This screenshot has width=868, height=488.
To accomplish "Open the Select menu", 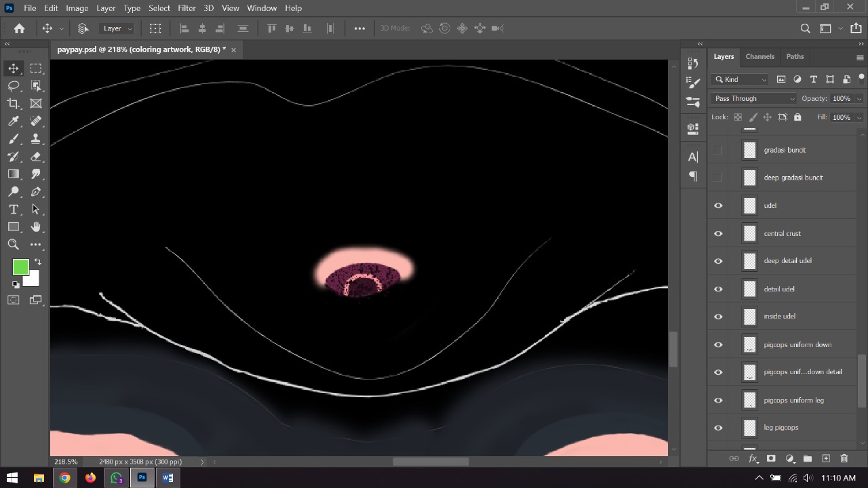I will coord(159,8).
